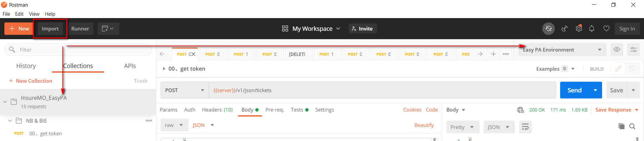Screen dimensions: 644x141
Task: Open the Import dialog
Action: 50,29
